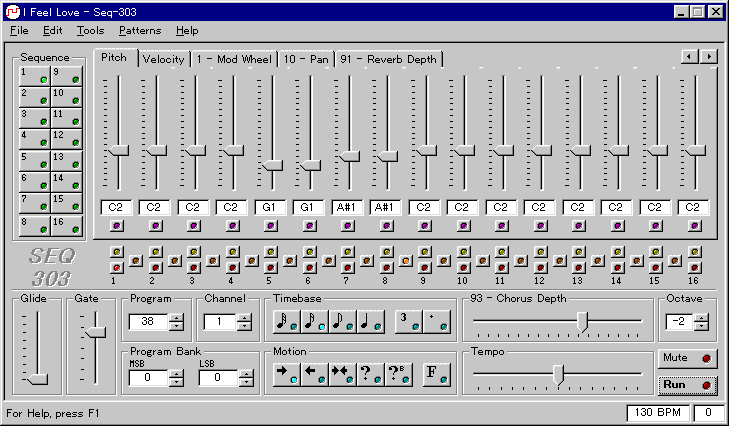The height and width of the screenshot is (426, 729).
Task: Toggle the dotted-note timebase button
Action: point(437,322)
